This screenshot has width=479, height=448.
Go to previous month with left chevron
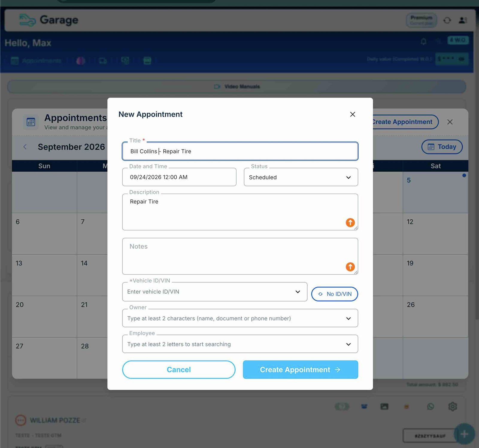coord(25,147)
